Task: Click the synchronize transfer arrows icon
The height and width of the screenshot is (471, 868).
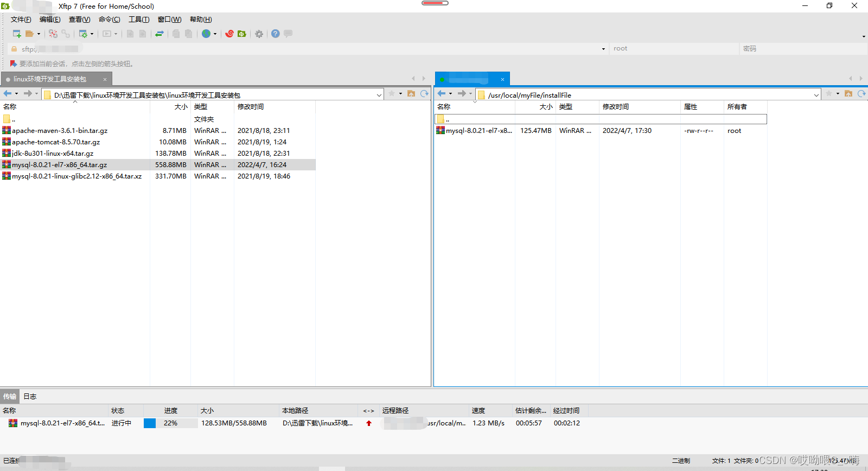Action: (x=159, y=34)
